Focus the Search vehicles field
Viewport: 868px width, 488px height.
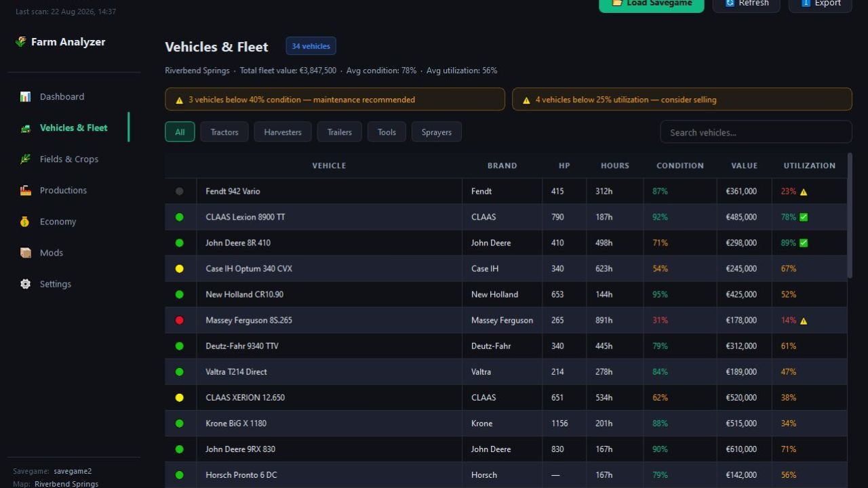[756, 132]
